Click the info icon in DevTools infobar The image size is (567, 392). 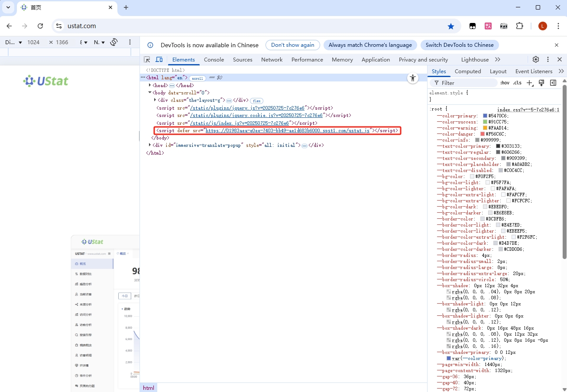[150, 45]
